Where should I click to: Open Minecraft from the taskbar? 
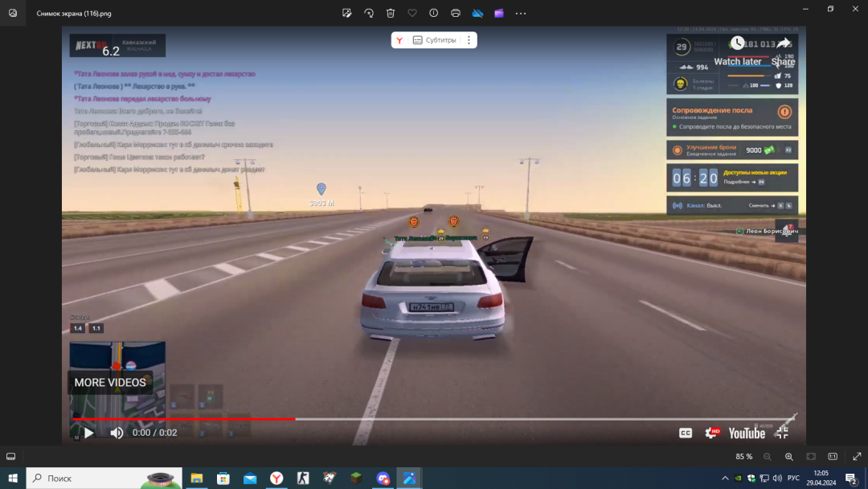pos(356,478)
